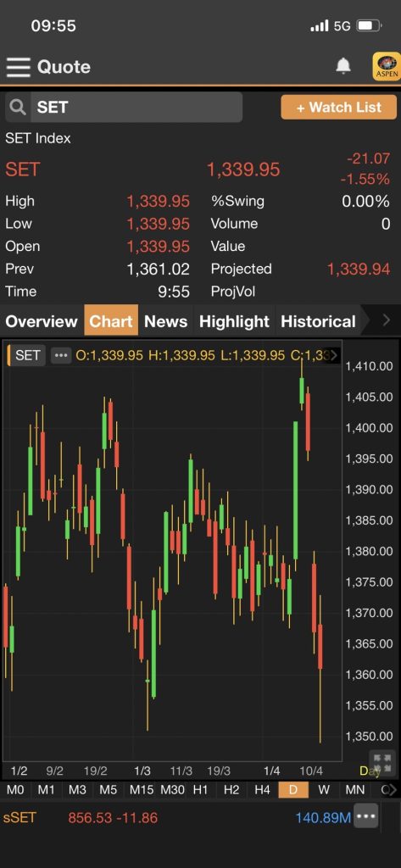The width and height of the screenshot is (401, 868).
Task: Open the hamburger menu
Action: 19,67
